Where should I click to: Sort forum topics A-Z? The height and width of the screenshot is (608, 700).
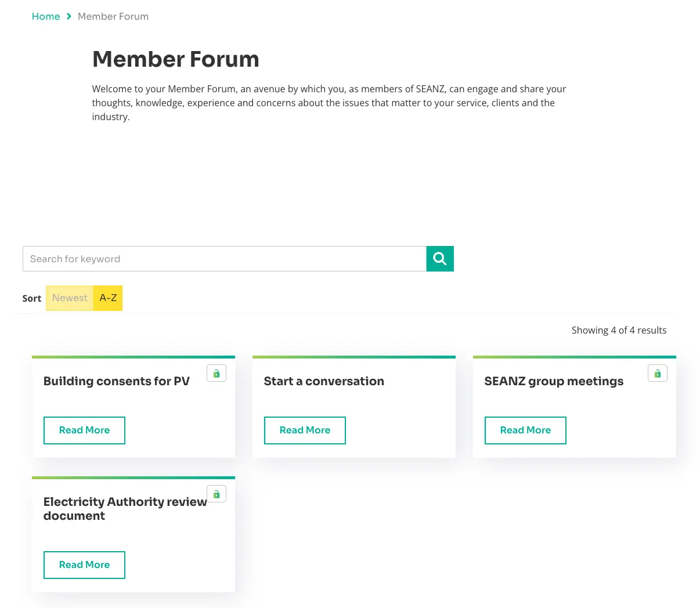pos(108,298)
